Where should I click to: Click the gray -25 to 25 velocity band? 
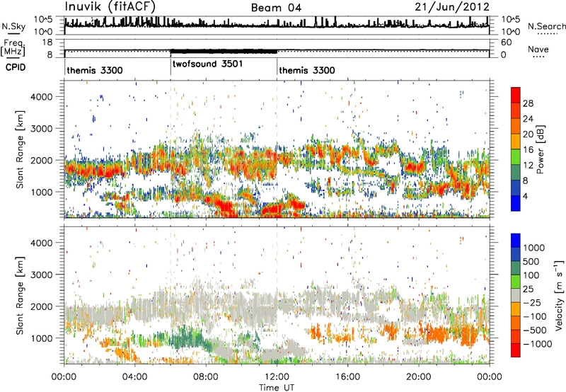click(x=516, y=295)
